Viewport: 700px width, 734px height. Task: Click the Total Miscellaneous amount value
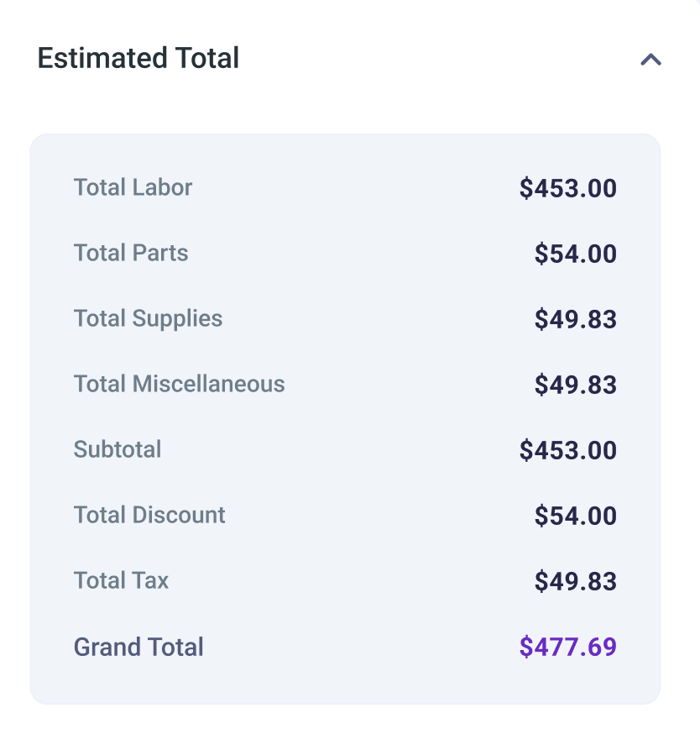(x=575, y=385)
